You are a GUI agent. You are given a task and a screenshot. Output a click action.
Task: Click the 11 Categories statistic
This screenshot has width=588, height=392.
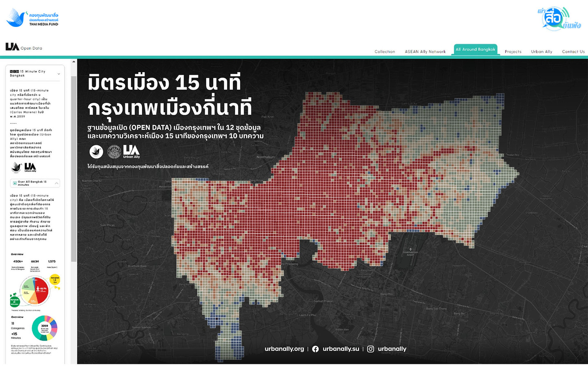(18, 325)
